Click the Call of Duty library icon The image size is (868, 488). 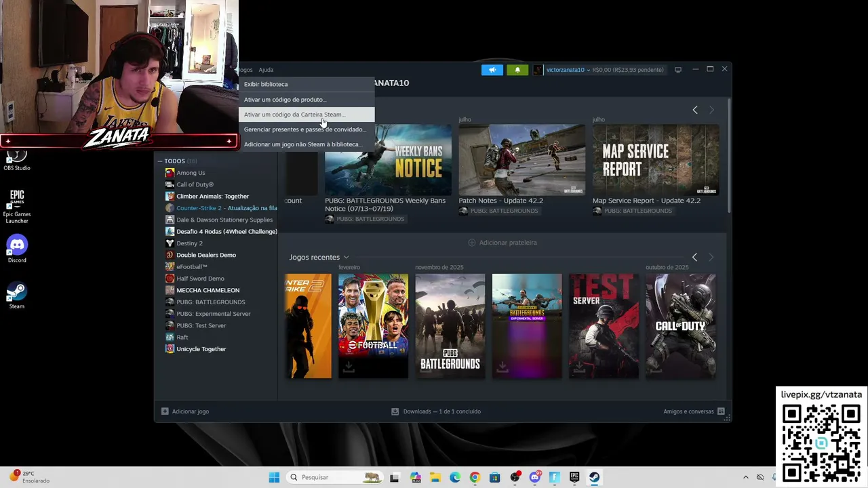click(170, 184)
